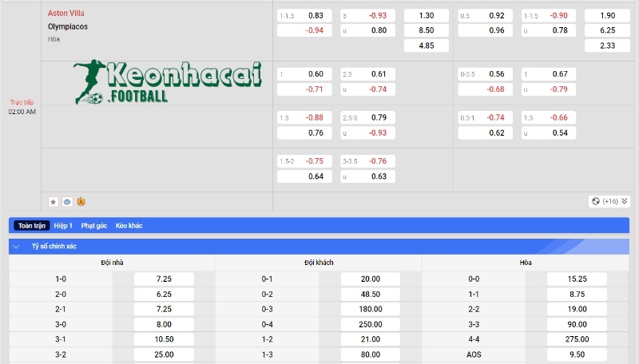This screenshot has width=639, height=364.
Task: Collapse the Tỷ số chính xác section
Action: 17,247
